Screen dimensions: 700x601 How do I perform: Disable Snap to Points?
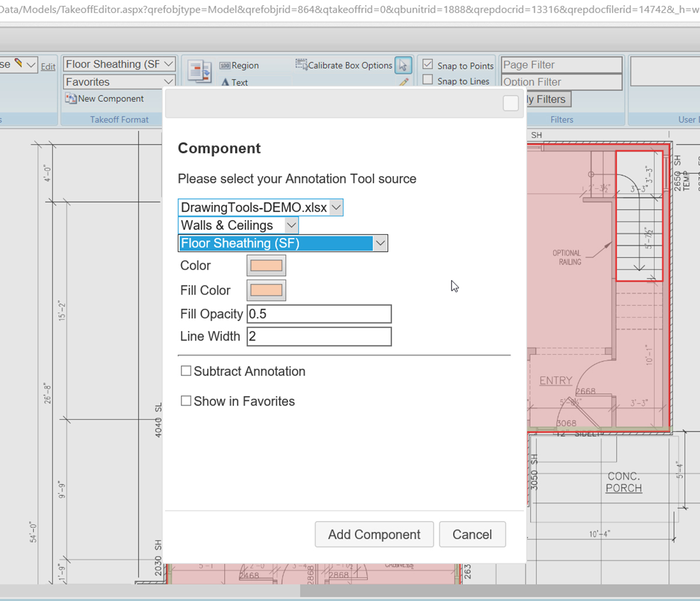[x=428, y=64]
